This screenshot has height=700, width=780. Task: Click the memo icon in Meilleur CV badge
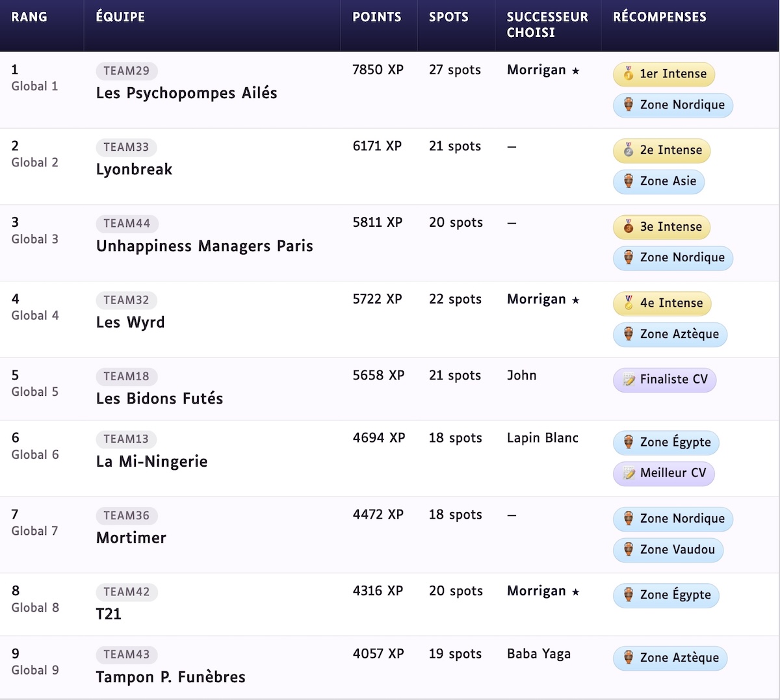coord(629,473)
